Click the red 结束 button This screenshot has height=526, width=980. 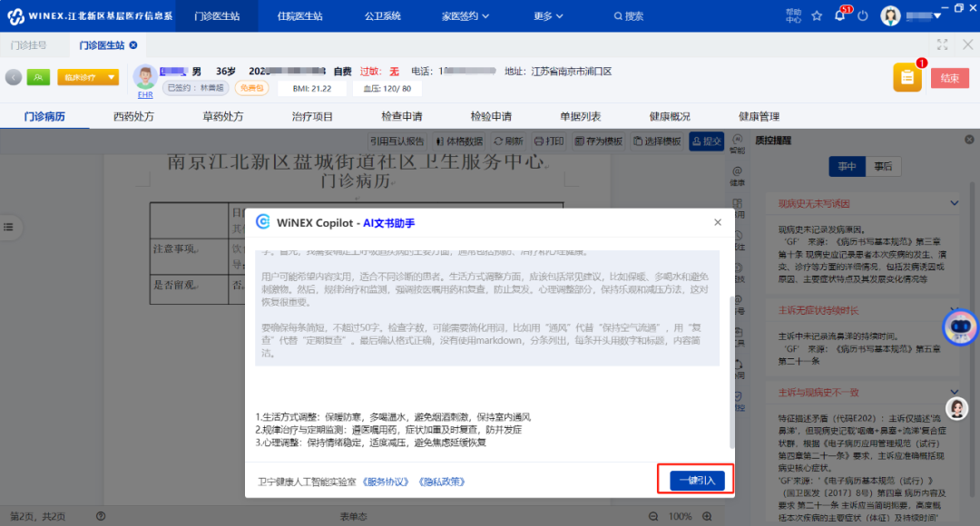point(950,78)
